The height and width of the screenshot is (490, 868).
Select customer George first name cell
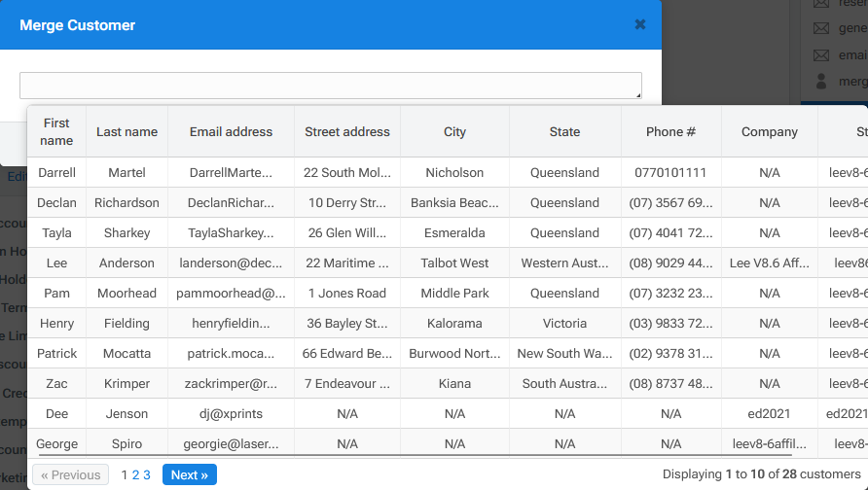(x=56, y=443)
